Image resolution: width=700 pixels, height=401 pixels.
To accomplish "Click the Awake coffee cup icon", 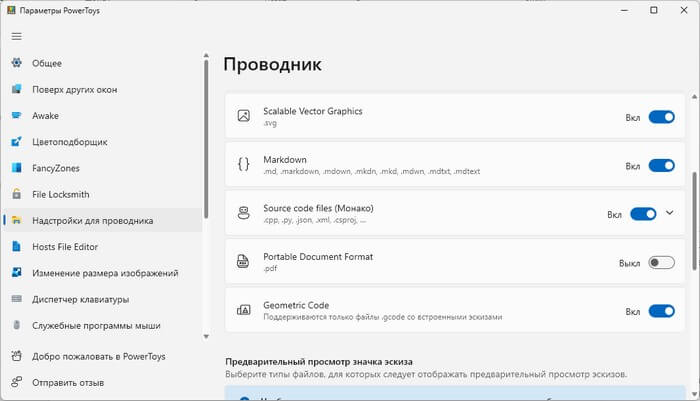I will [17, 116].
